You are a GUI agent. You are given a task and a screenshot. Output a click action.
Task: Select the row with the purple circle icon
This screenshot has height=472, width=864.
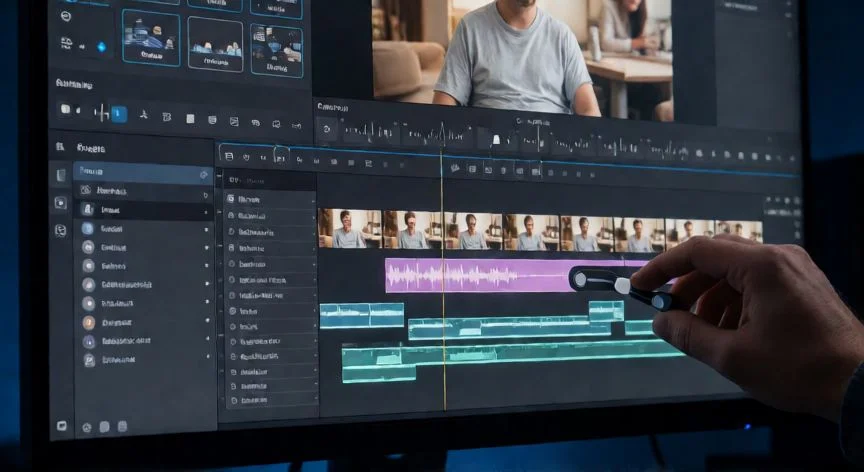tap(144, 341)
